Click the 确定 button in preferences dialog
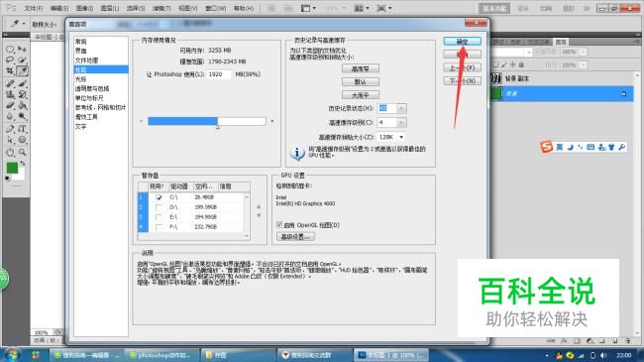The image size is (644, 362). [462, 41]
